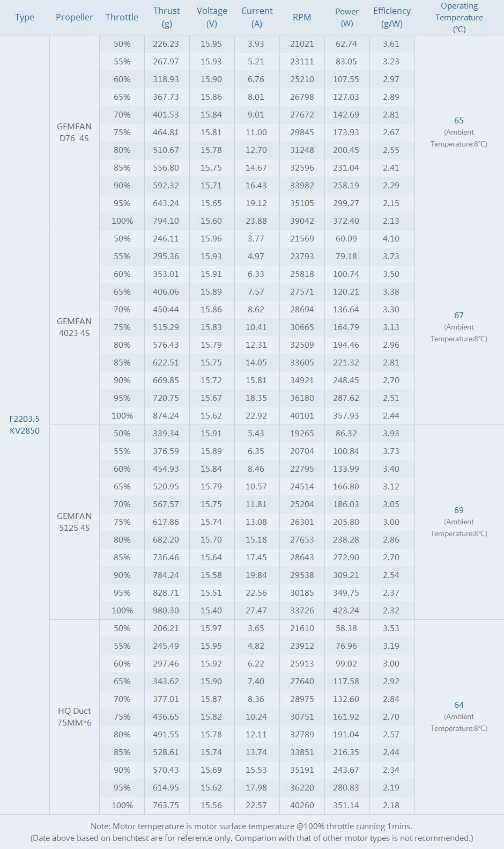Click the voltage value 15.97
504x849 pixels.
211,628
